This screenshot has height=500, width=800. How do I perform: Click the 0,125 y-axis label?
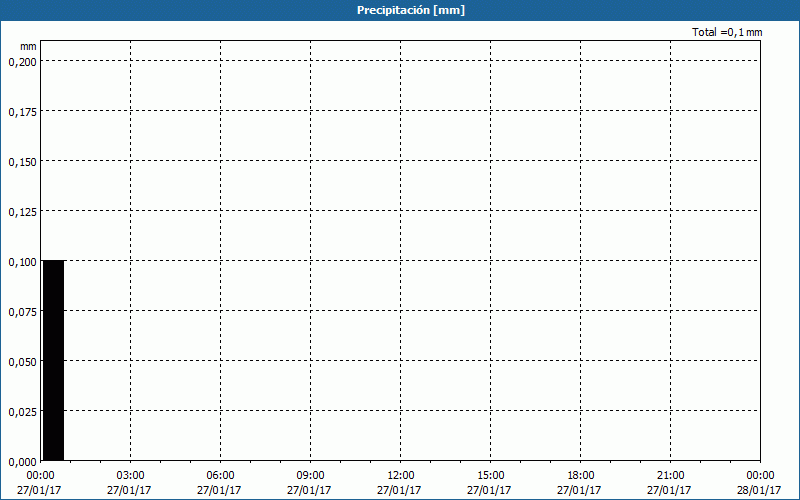[22, 211]
